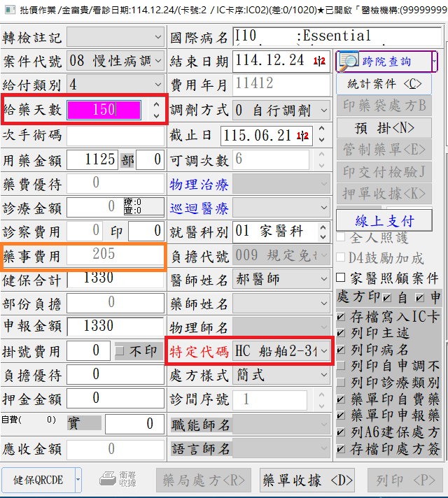Screen dimensions: 448x498
Task: Increase 給藥天數 with the up arrow
Action: pyautogui.click(x=155, y=106)
